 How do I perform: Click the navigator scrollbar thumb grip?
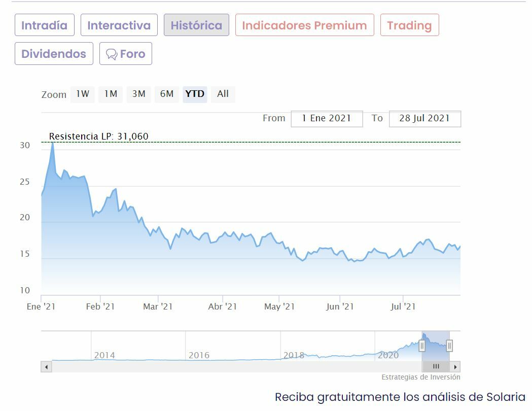click(x=436, y=366)
